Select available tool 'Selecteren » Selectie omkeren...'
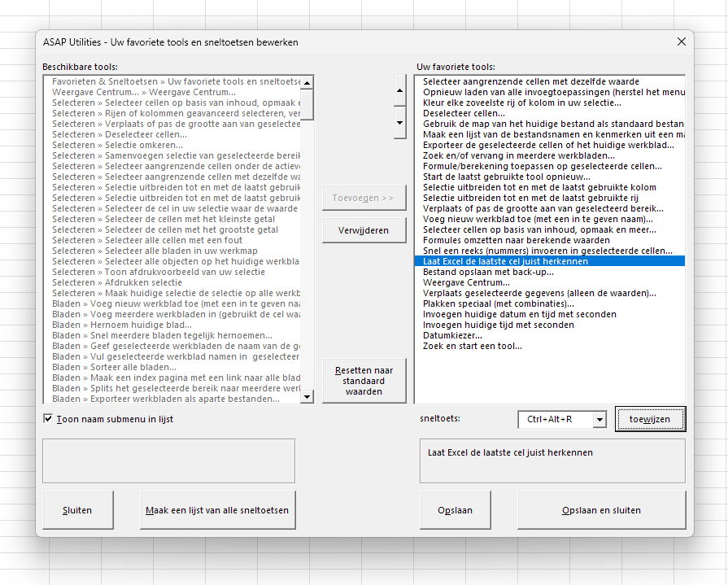The width and height of the screenshot is (728, 585). click(x=172, y=146)
